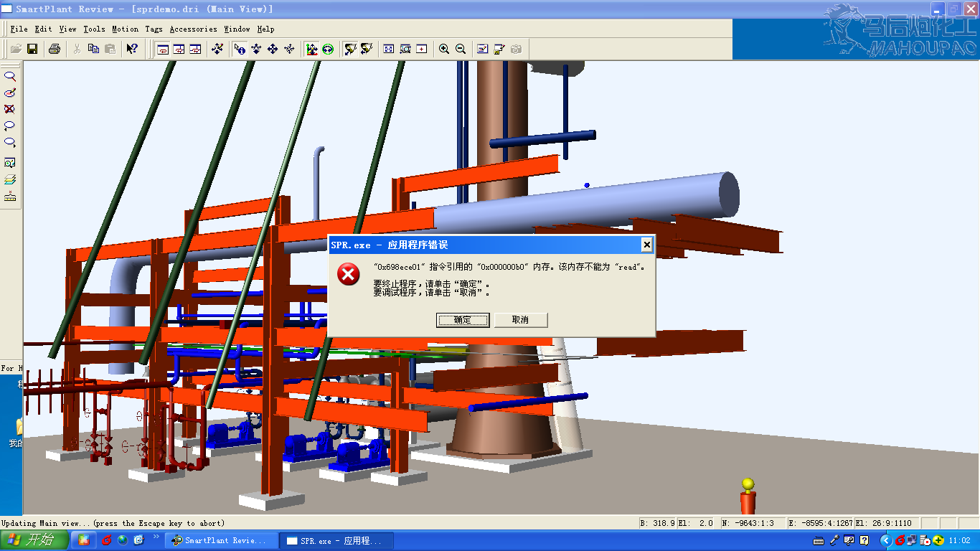Click 确定 button in error dialog
Viewport: 980px width, 551px height.
(x=463, y=320)
